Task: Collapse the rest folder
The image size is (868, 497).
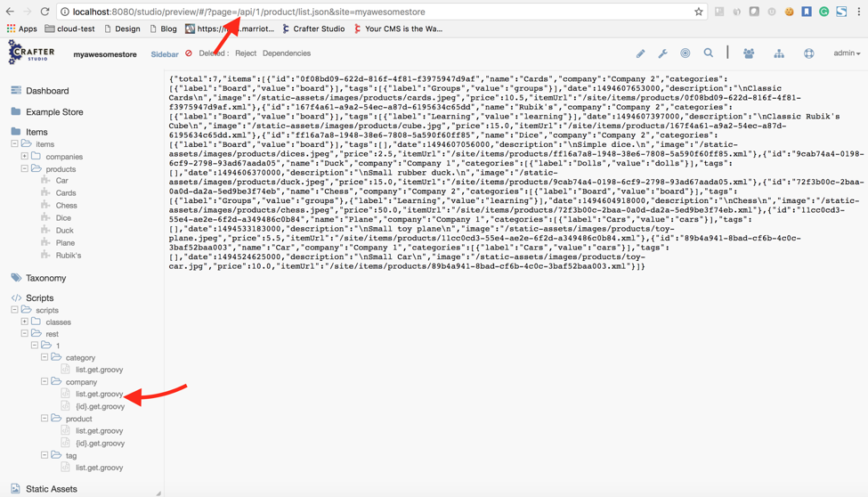Action: [x=24, y=333]
